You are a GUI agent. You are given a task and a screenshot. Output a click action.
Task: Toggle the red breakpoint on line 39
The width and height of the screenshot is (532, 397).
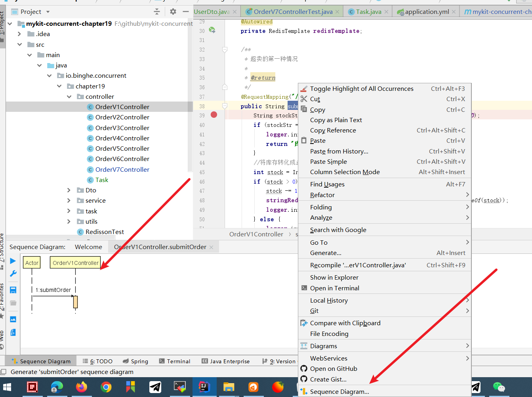[x=214, y=115]
